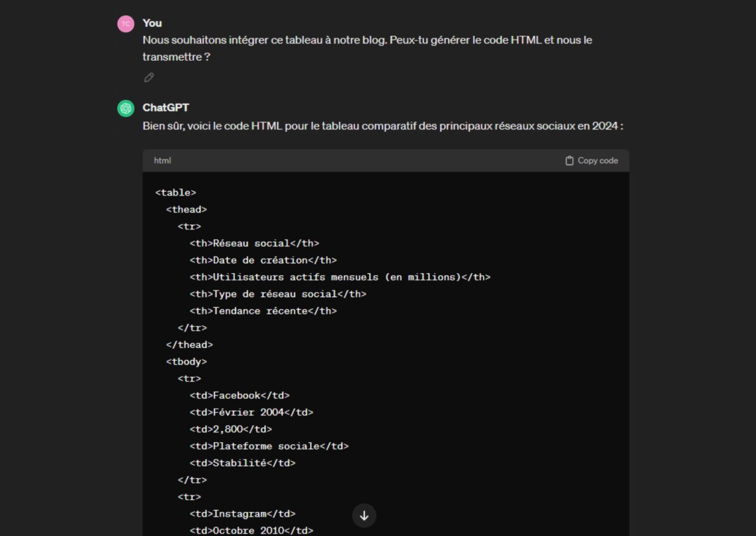Viewport: 756px width, 536px height.
Task: Click the clipboard icon in the code header
Action: click(570, 160)
